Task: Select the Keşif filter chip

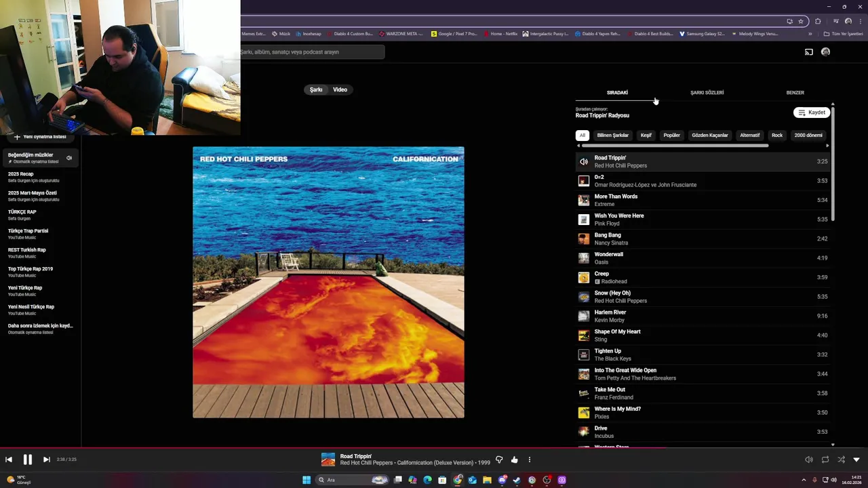Action: 646,135
